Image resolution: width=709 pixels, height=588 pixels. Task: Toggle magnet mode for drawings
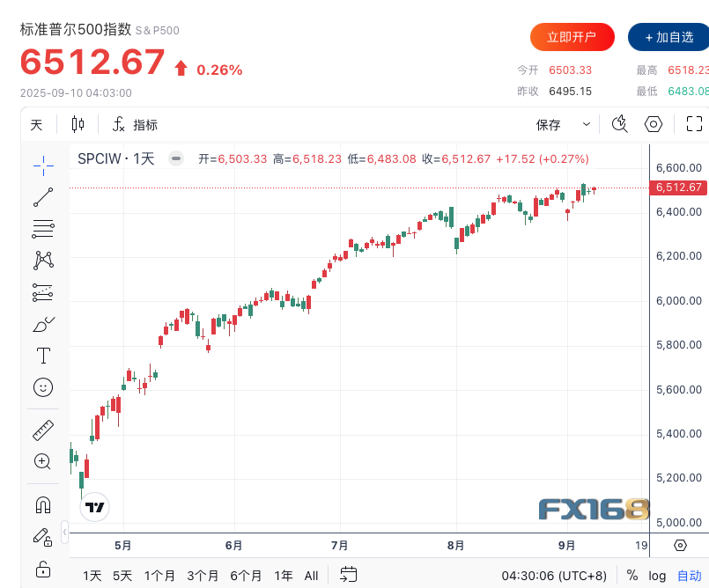coord(43,505)
